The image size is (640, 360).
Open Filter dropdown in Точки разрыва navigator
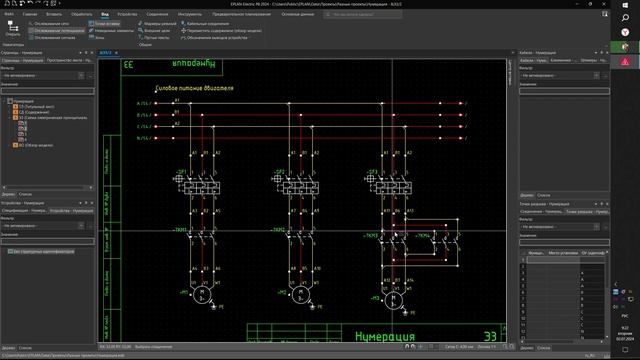pyautogui.click(x=597, y=227)
